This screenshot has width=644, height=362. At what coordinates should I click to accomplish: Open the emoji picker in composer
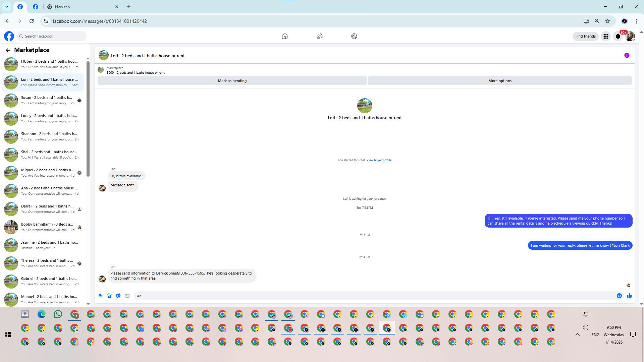(x=619, y=296)
